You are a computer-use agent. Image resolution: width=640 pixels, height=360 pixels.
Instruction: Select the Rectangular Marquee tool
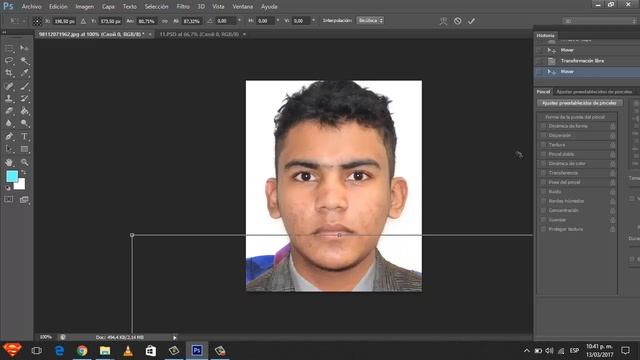point(9,48)
